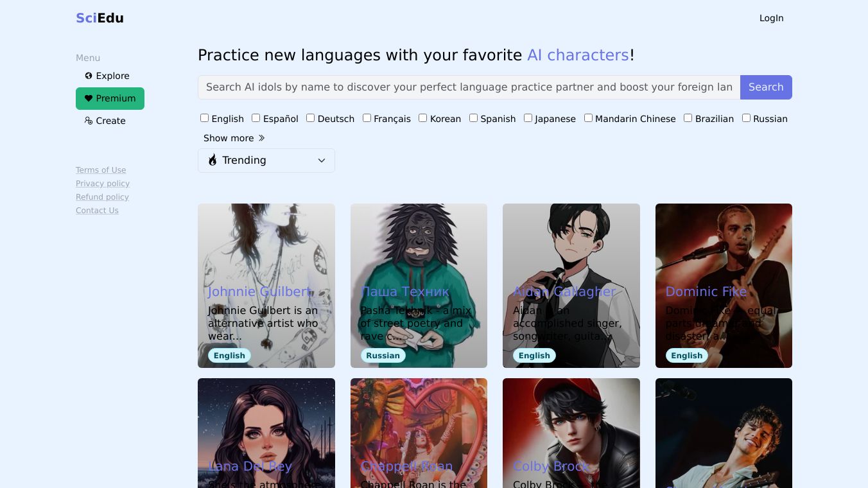Toggle the English language checkbox

(204, 118)
